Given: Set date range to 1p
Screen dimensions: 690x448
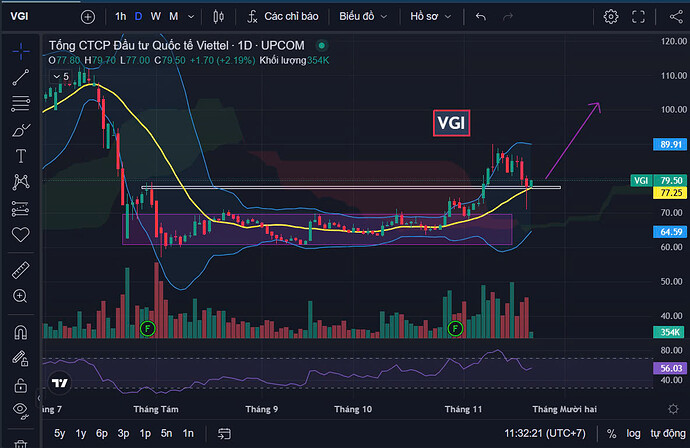Looking at the screenshot, I should coord(145,433).
